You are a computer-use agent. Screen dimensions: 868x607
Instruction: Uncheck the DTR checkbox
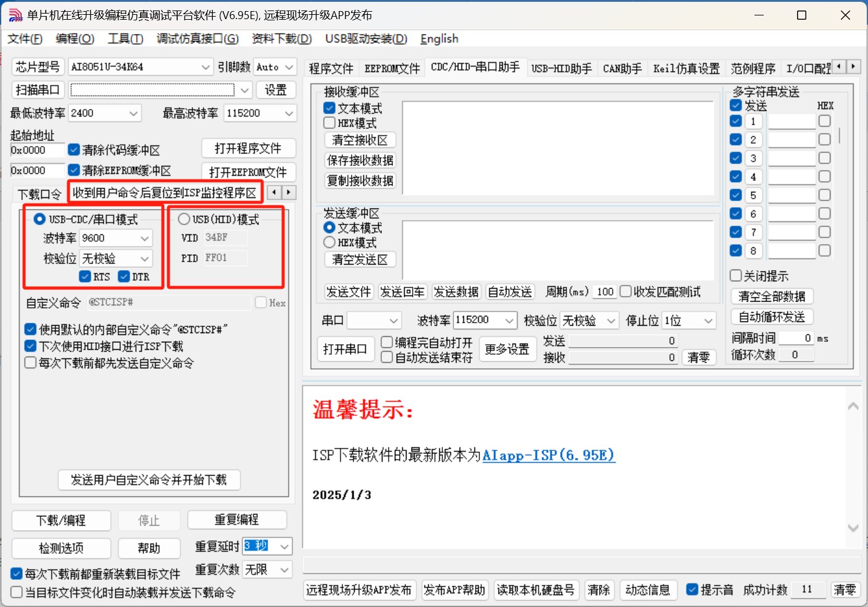click(x=124, y=276)
